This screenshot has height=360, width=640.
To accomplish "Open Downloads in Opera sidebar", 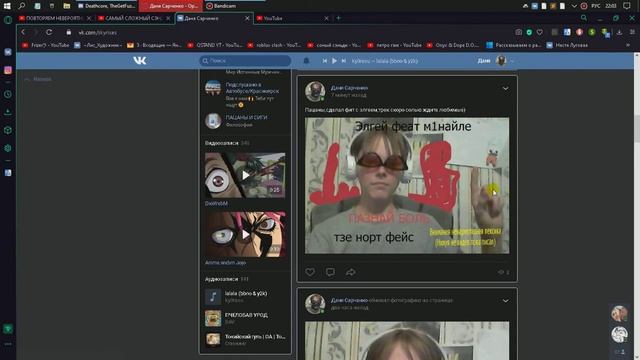I will coord(8,112).
